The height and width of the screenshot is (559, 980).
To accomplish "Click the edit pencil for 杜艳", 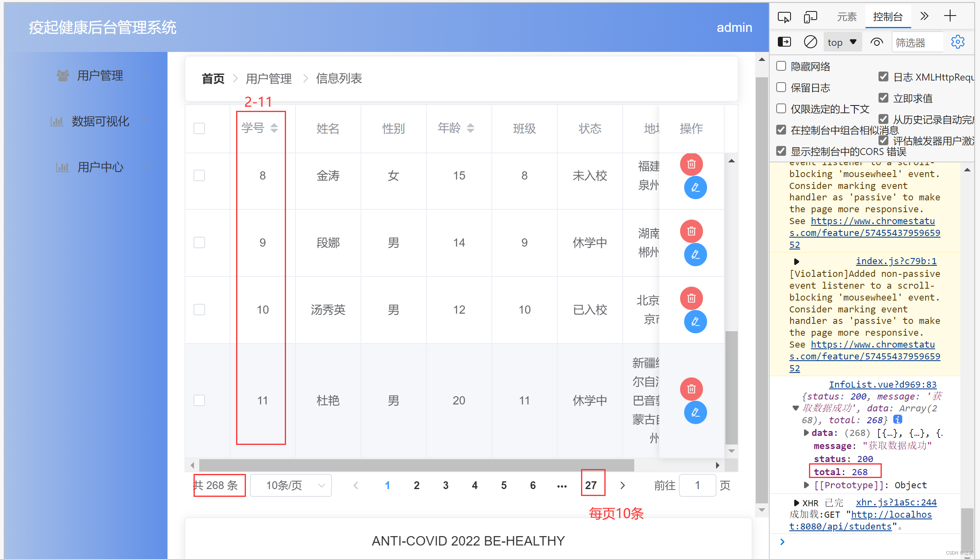I will point(695,413).
